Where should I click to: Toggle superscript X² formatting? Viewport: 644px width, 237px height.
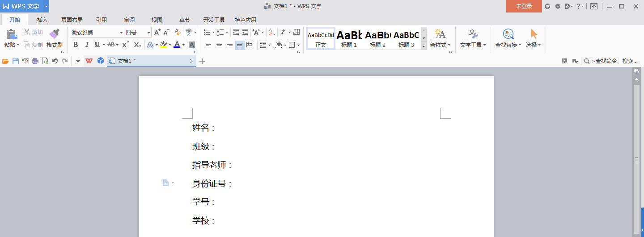tap(126, 45)
